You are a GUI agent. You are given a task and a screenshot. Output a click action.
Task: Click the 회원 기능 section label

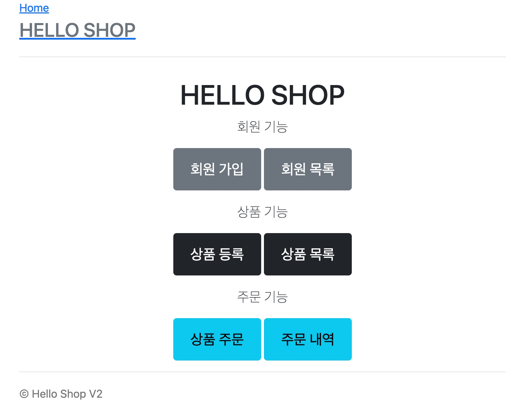pyautogui.click(x=262, y=127)
